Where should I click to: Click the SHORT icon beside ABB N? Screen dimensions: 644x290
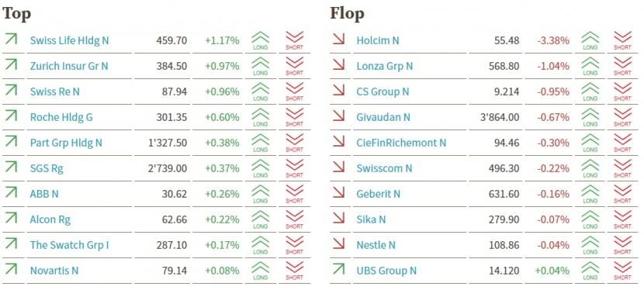click(294, 194)
